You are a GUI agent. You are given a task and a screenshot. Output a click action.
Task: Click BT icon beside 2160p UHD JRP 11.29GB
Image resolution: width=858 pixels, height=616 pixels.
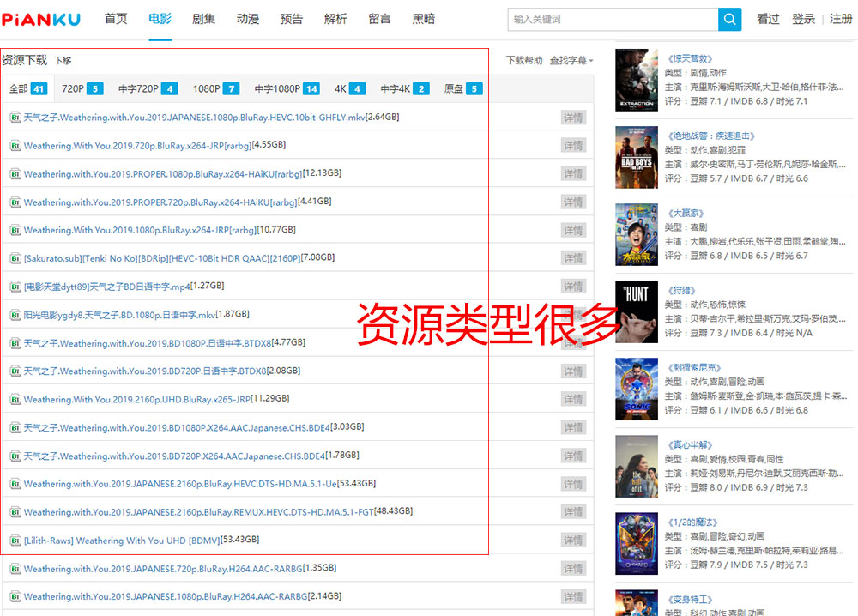click(15, 399)
